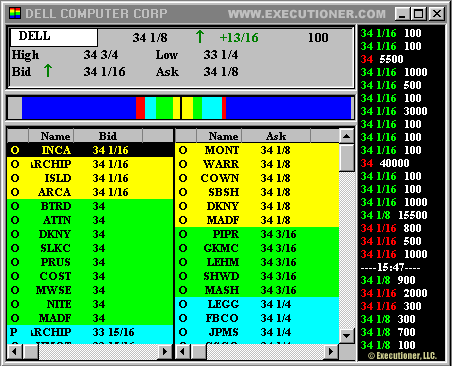Minimize the Dell Computer Corp window
This screenshot has width=452, height=367.
point(402,14)
